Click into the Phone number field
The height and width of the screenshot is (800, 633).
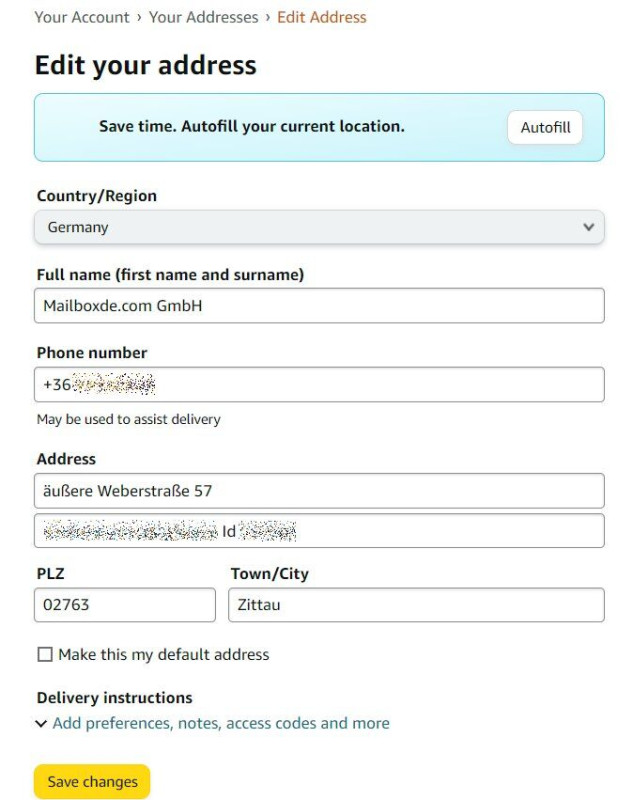pos(319,384)
